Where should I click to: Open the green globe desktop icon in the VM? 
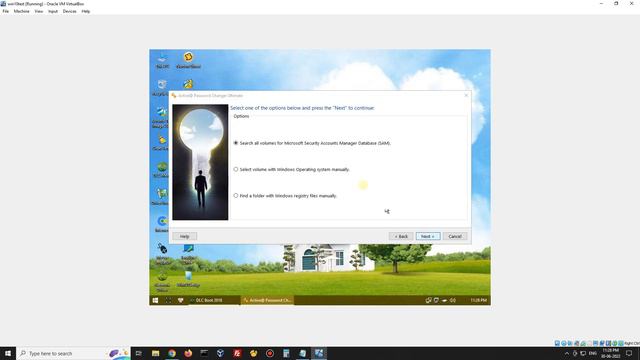162,169
